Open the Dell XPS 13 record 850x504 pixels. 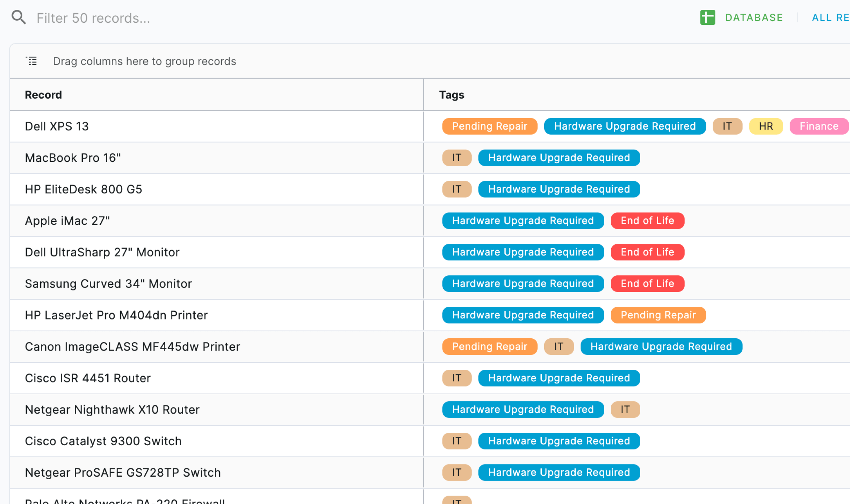click(x=57, y=126)
